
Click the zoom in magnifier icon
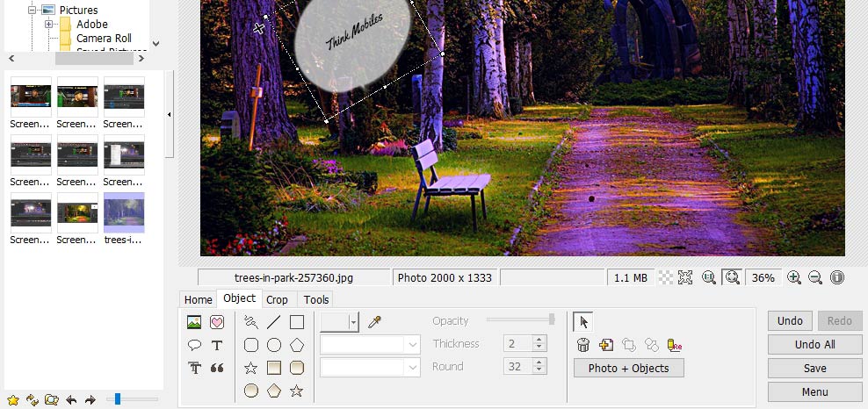click(x=794, y=277)
